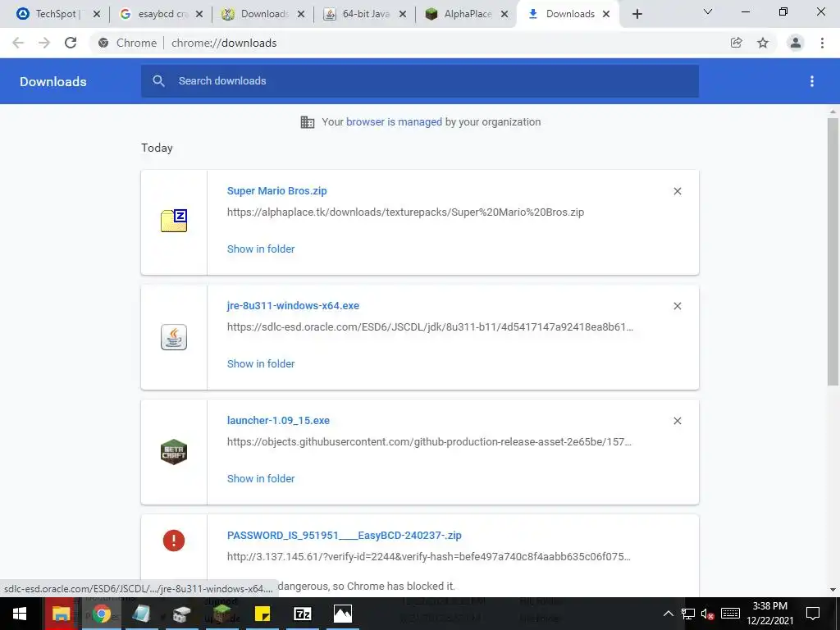Click the Super Mario Bros.zip alphaplace.tk URL
The image size is (840, 630).
coord(405,212)
